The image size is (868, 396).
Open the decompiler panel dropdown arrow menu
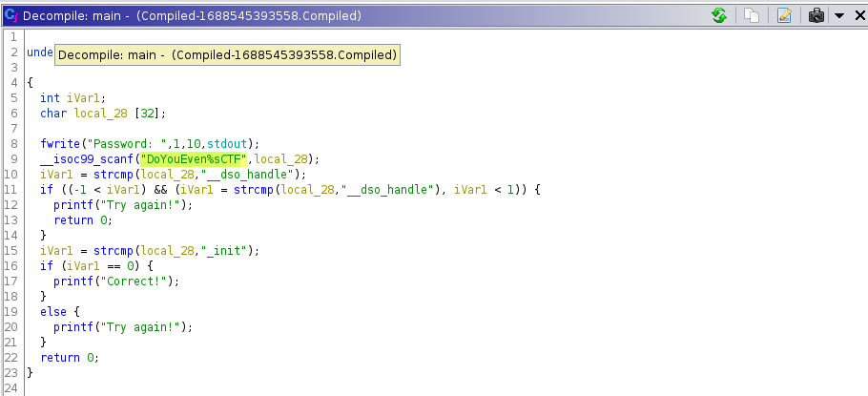coord(838,15)
